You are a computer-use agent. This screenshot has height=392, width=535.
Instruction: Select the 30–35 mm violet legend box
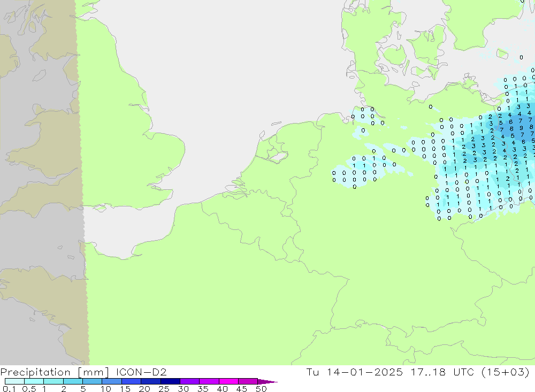pyautogui.click(x=190, y=381)
